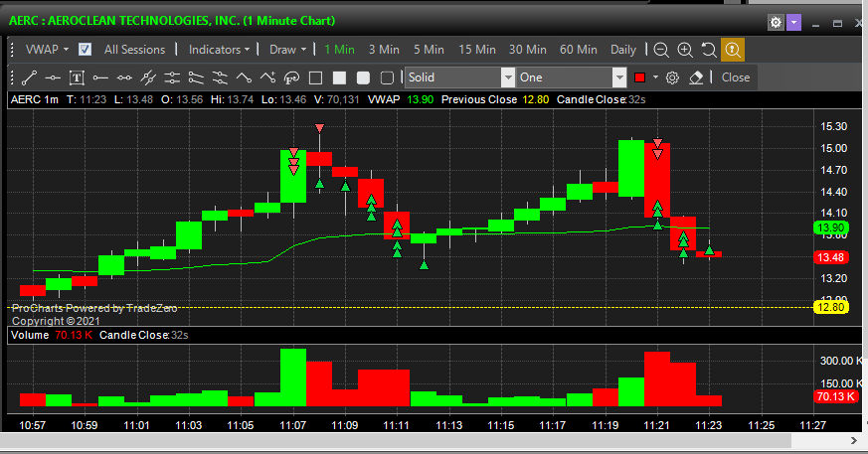Expand the Draw menu

click(x=288, y=50)
